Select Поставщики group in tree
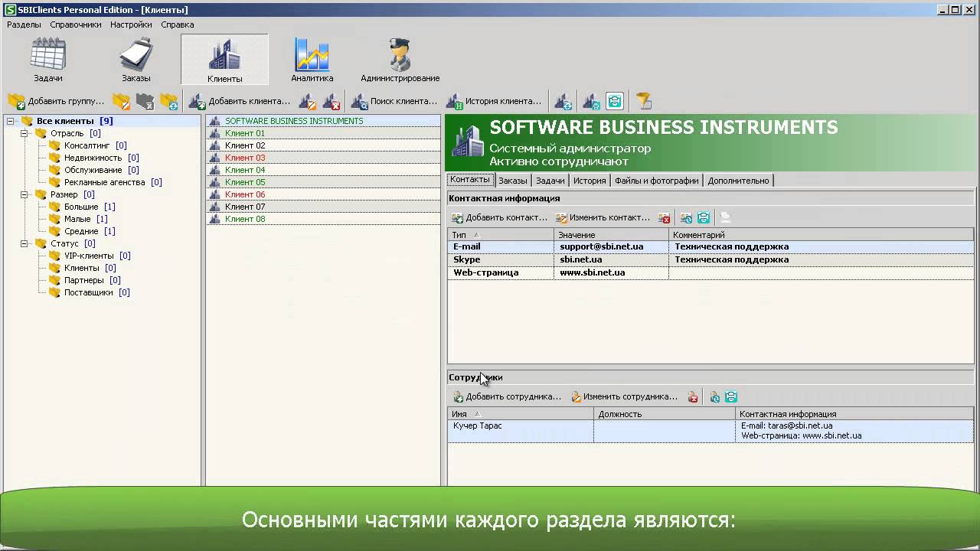This screenshot has height=551, width=980. tap(88, 292)
